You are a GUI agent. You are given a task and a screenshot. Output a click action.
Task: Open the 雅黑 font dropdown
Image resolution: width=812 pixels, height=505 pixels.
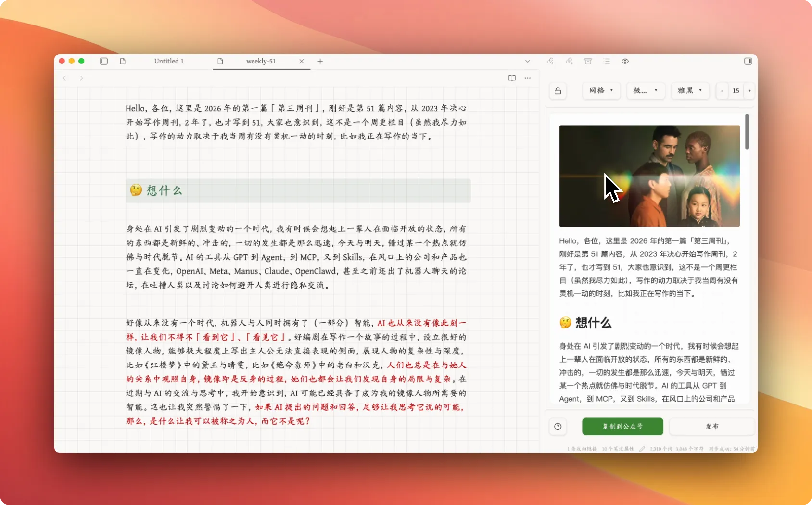690,90
